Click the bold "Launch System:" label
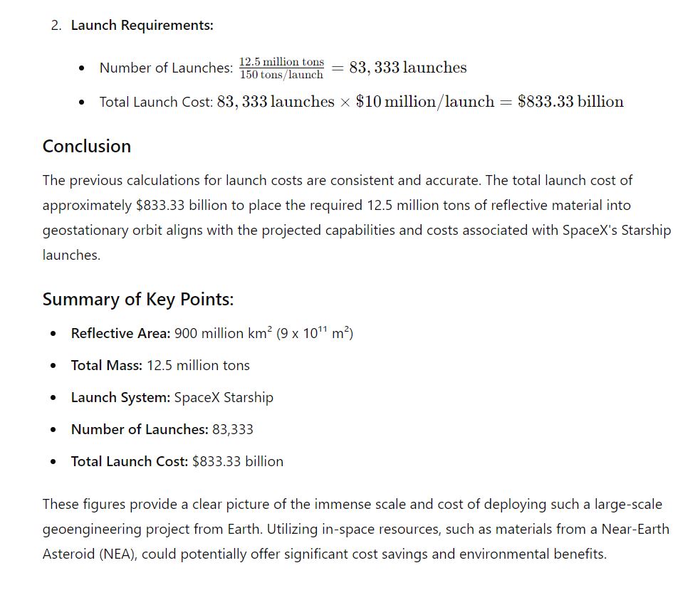This screenshot has height=595, width=700. click(x=120, y=398)
